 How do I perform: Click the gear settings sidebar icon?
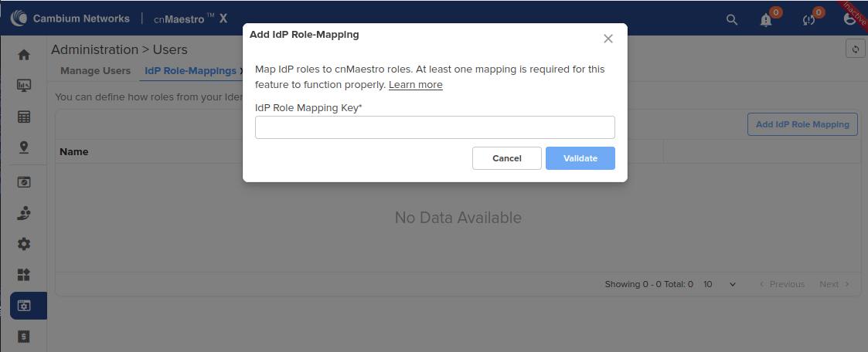pos(24,244)
